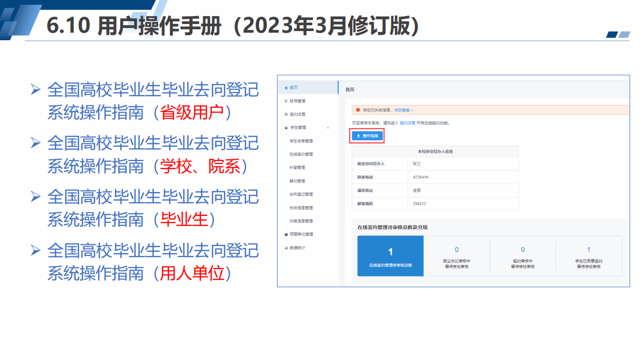The height and width of the screenshot is (362, 644).
Task: Click the home icon beside 首页
Action: pos(286,87)
